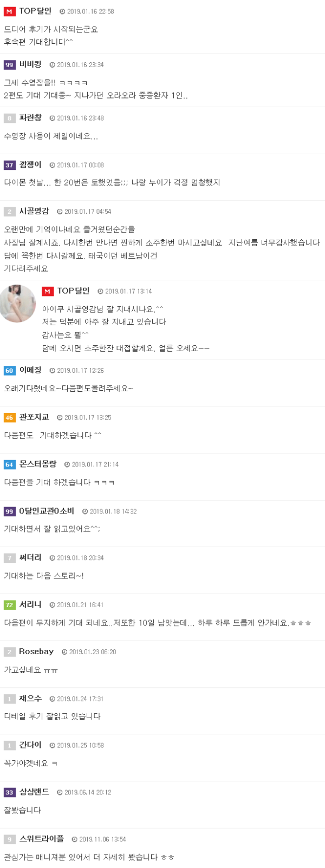Click the green level 72 badge next to 서리니
Screen dimensions: 325x868
10,605
